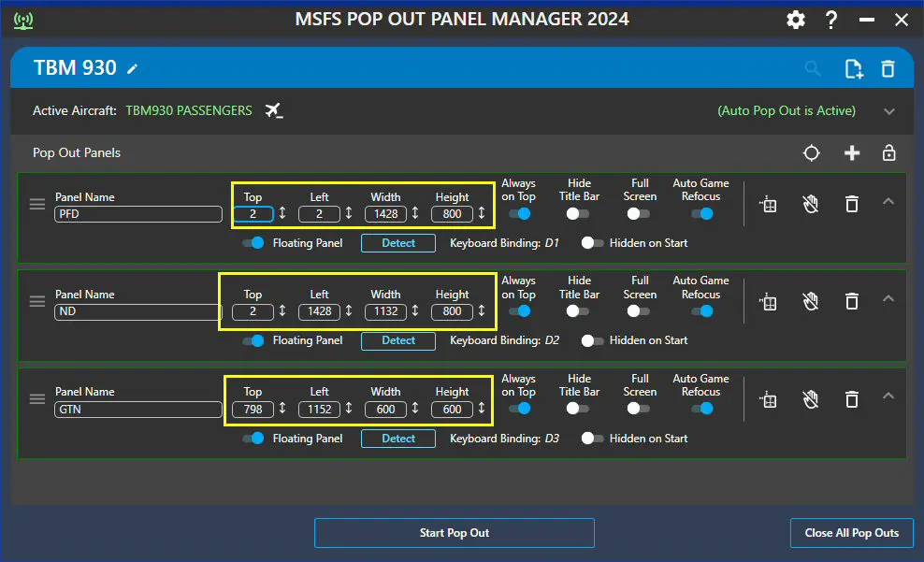Click Keyboard Binding D2 text
The width and height of the screenshot is (924, 562).
[x=504, y=340]
